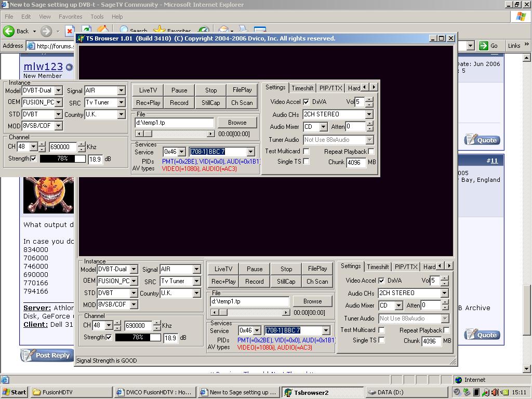The image size is (532, 399).
Task: Open FusionHDTV folder in taskbar
Action: 72,392
